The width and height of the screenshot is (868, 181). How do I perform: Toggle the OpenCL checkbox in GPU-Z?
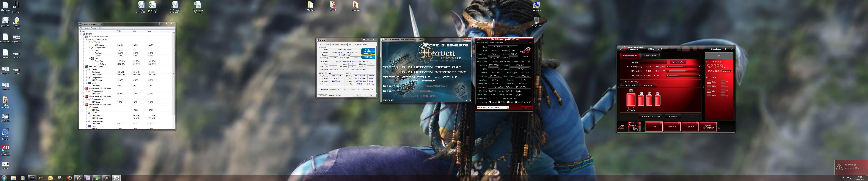click(x=490, y=102)
